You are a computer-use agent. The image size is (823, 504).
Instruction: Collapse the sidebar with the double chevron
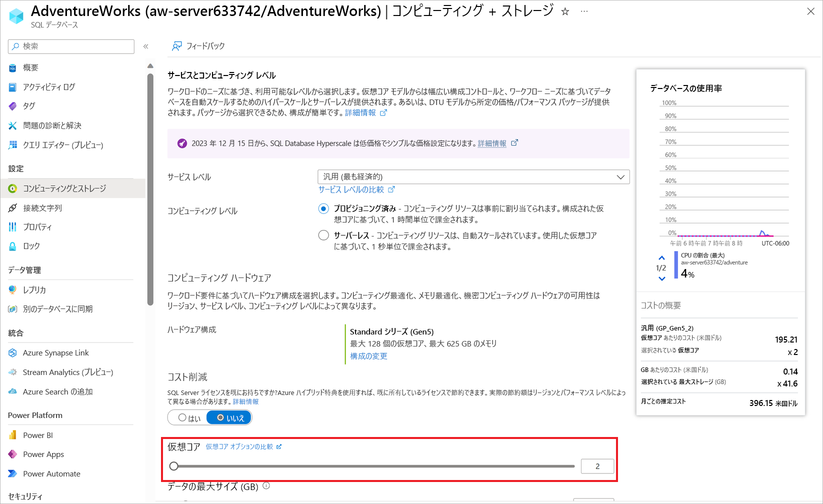[146, 46]
